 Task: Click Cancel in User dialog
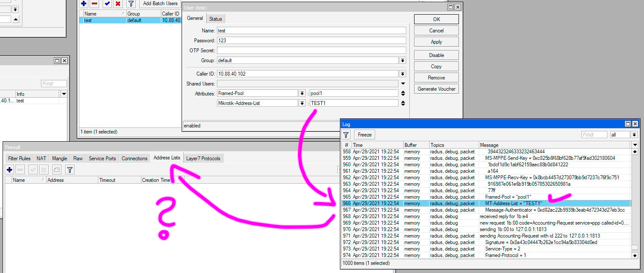437,31
